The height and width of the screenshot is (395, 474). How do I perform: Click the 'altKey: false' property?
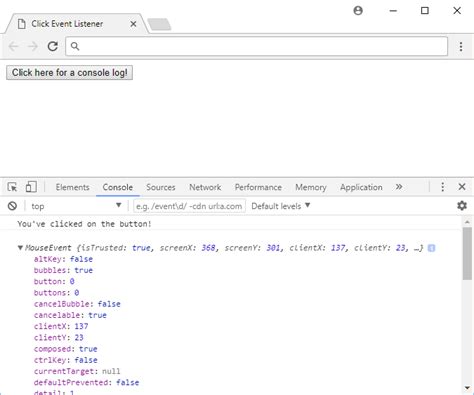pos(63,259)
